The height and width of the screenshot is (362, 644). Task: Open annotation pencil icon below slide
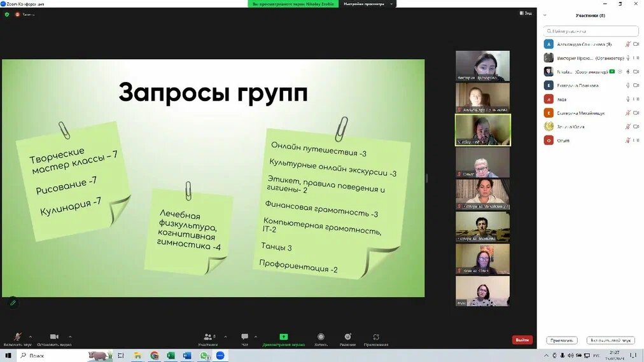click(13, 303)
